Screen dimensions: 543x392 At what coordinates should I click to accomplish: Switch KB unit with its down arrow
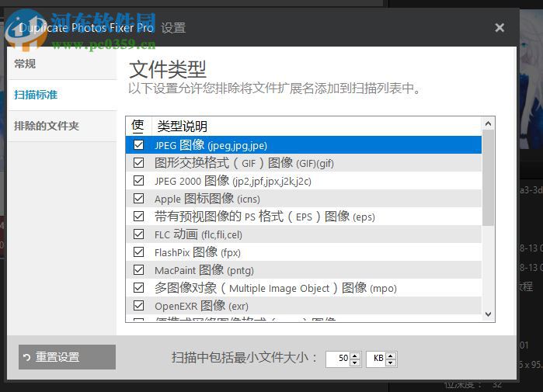(x=391, y=363)
